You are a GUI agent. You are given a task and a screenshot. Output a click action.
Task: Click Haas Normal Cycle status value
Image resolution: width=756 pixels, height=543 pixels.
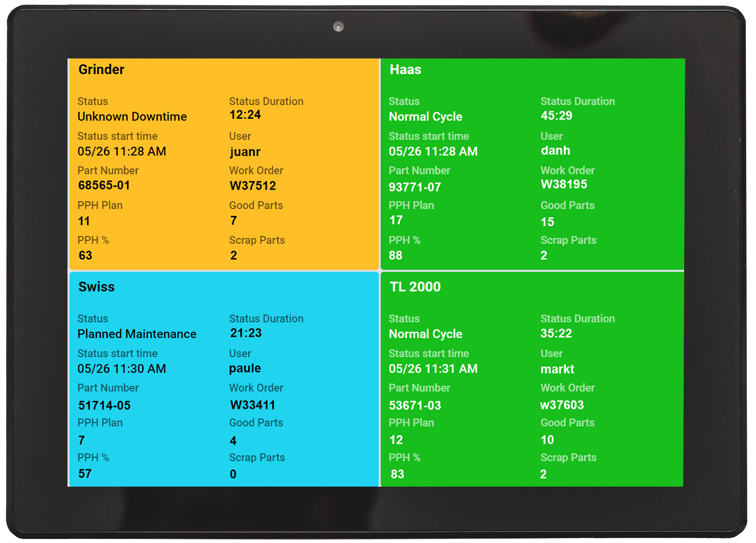coord(426,117)
